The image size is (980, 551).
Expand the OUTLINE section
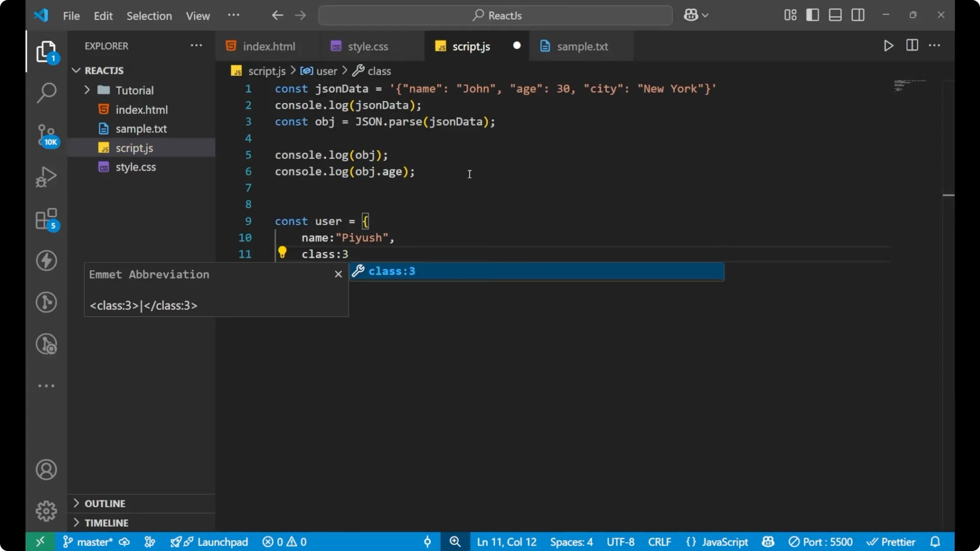(76, 503)
